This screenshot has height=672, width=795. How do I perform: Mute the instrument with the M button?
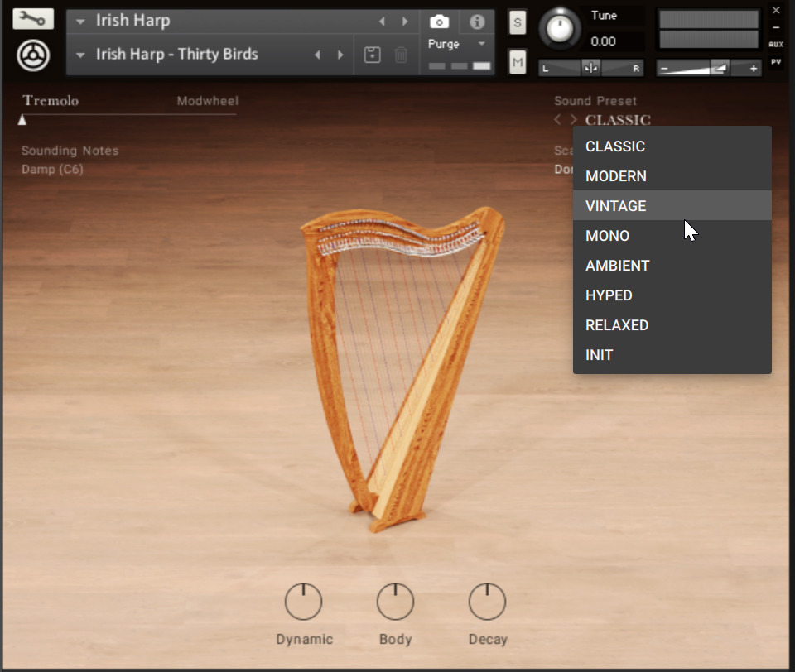pyautogui.click(x=517, y=62)
